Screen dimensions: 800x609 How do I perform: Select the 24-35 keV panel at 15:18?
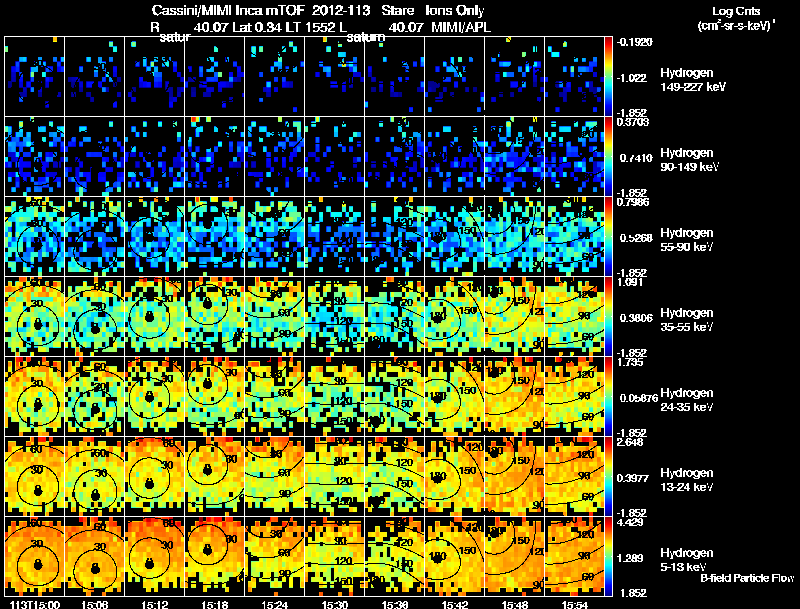click(x=214, y=396)
